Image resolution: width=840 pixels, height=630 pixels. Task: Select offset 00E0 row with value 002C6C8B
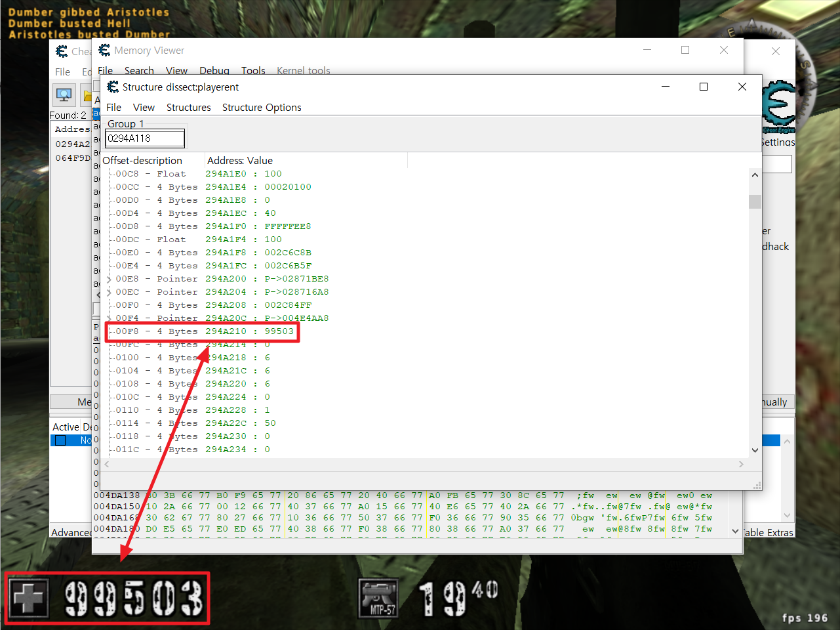coord(213,253)
